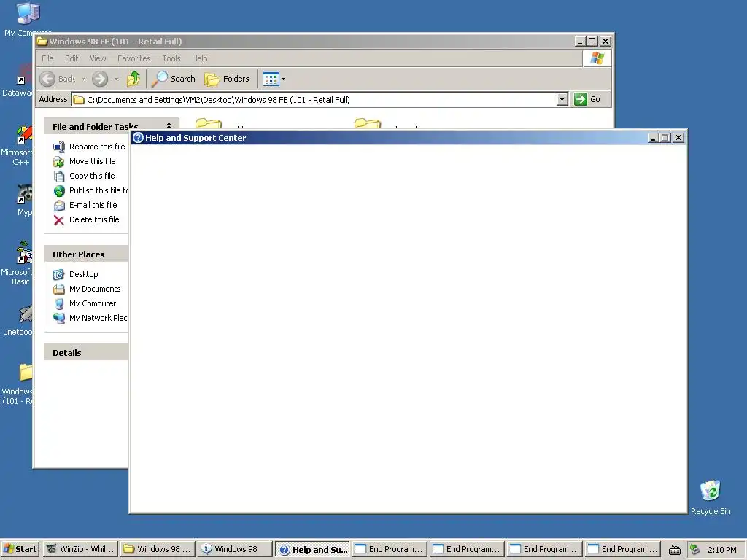The width and height of the screenshot is (747, 560).
Task: Open Back history dropdown arrow
Action: coord(83,79)
